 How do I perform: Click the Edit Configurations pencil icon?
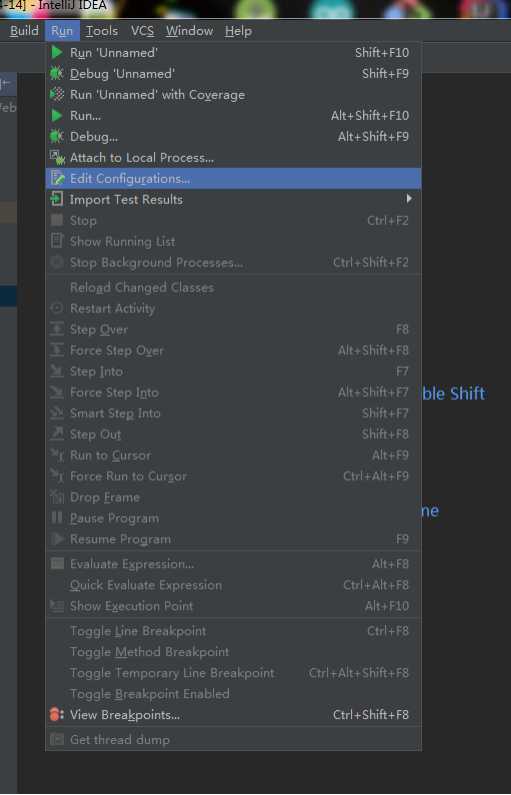57,178
